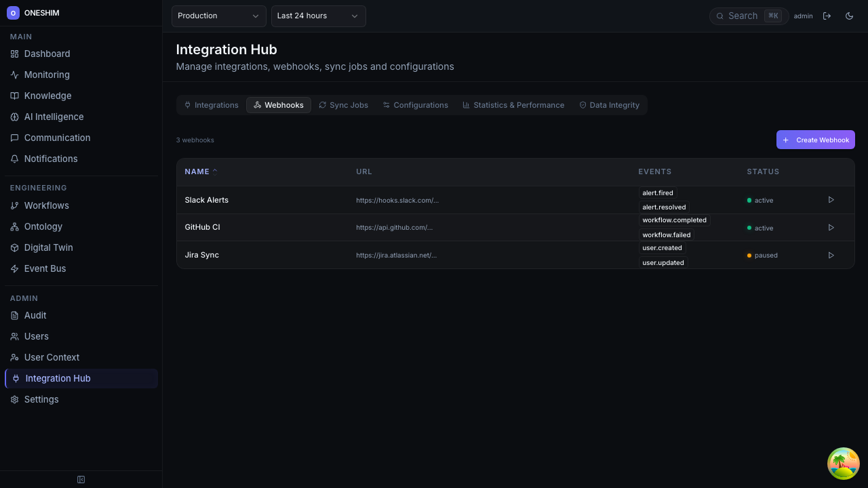Click the Event Bus sidebar icon

tap(15, 268)
